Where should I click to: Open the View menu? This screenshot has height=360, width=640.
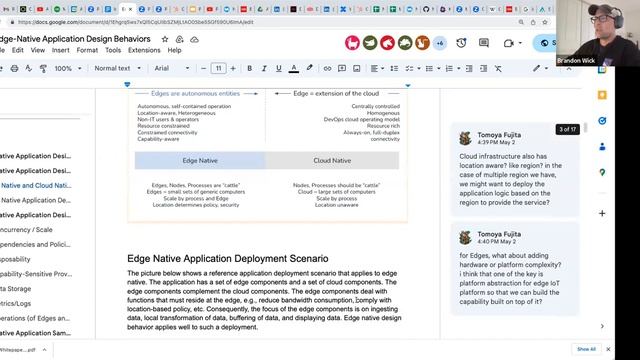[38, 50]
